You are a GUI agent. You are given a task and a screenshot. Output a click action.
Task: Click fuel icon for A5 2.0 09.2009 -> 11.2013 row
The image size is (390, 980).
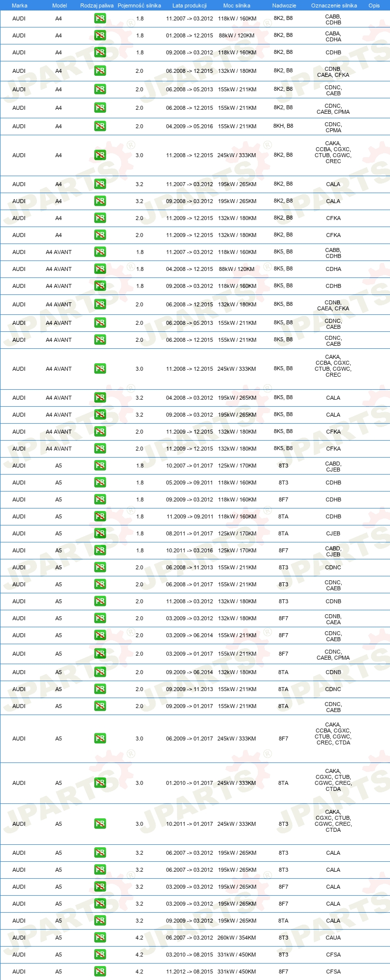100,689
